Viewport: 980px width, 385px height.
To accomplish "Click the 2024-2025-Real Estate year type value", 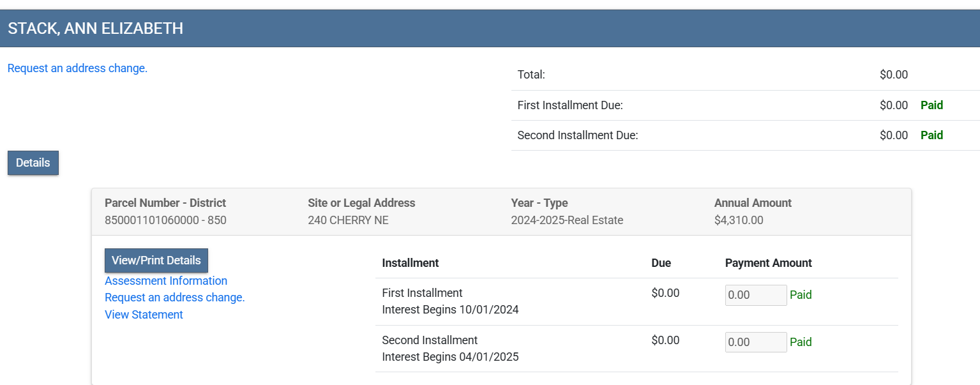I will coord(567,220).
